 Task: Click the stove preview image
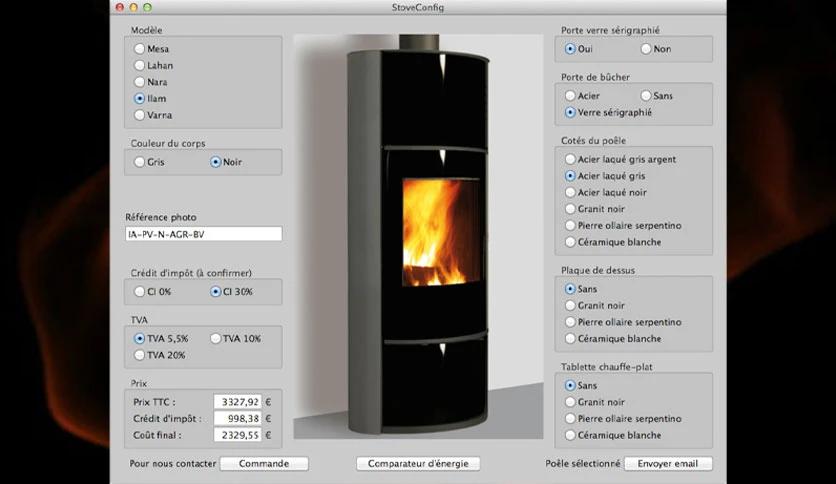click(418, 237)
